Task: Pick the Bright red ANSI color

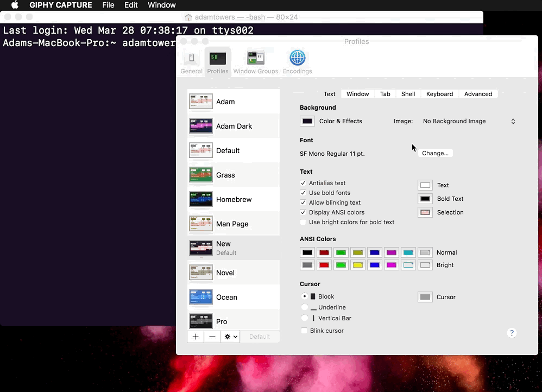Action: pos(324,265)
